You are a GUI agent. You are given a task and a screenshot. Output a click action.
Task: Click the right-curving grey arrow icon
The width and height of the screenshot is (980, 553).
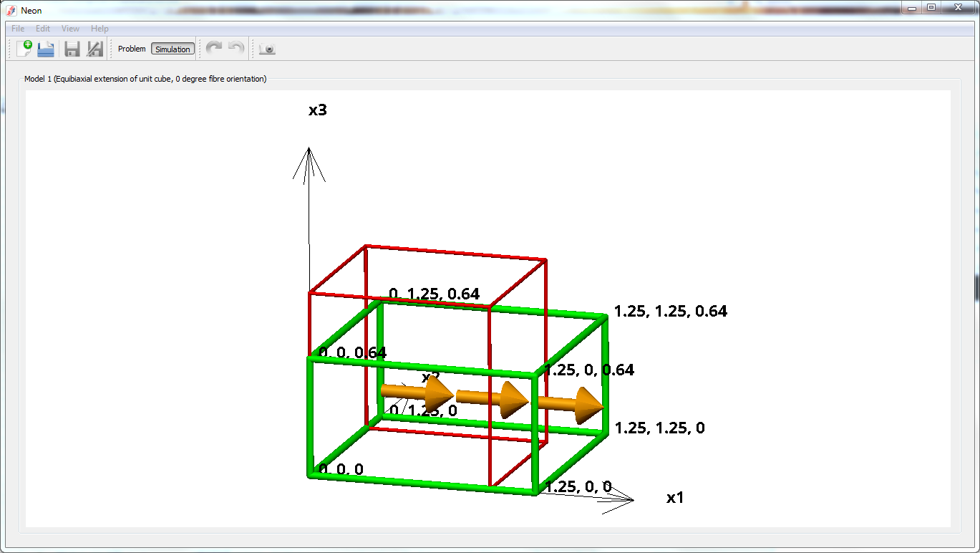click(x=214, y=48)
